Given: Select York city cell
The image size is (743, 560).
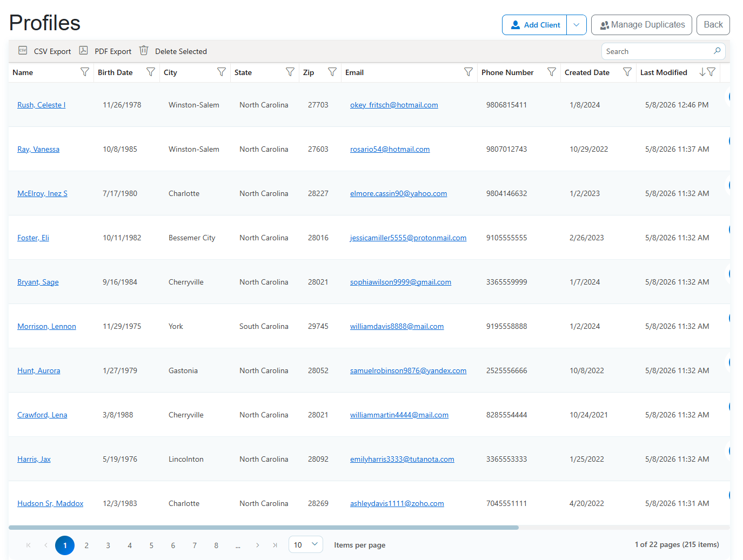Looking at the screenshot, I should point(176,326).
